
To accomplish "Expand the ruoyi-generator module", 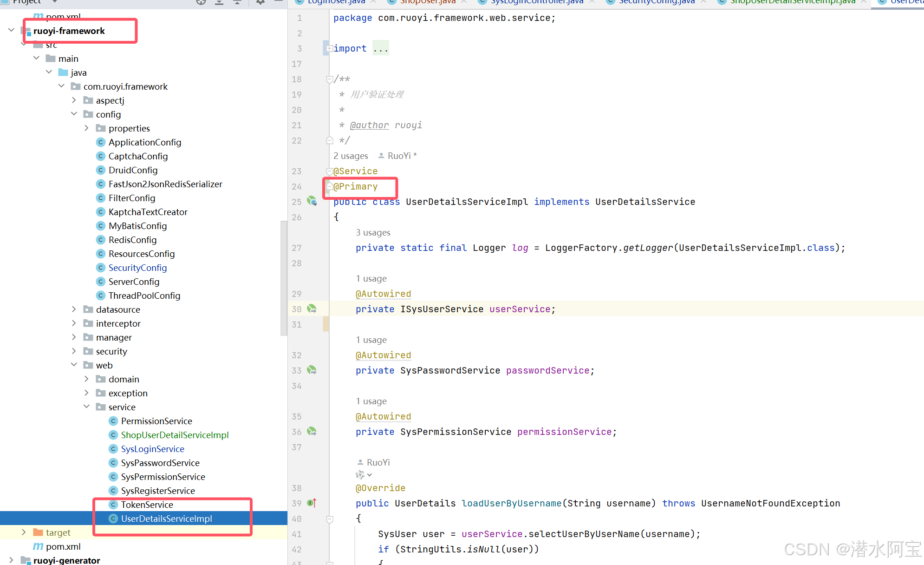I will coord(11,560).
